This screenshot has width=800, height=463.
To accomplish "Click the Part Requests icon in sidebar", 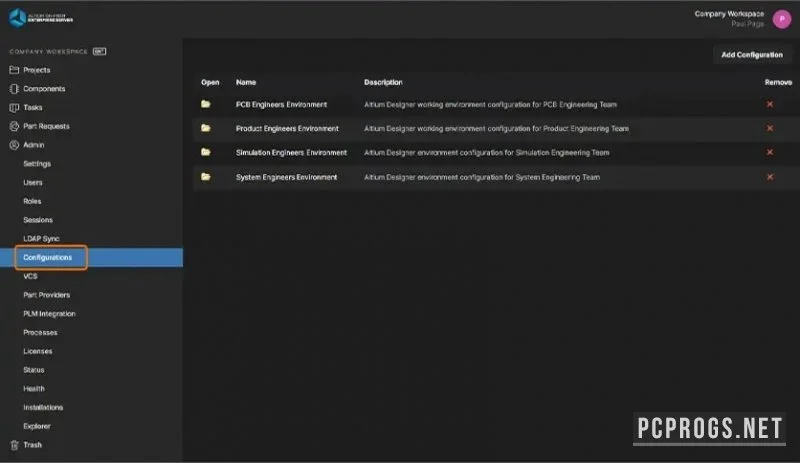I will 14,126.
